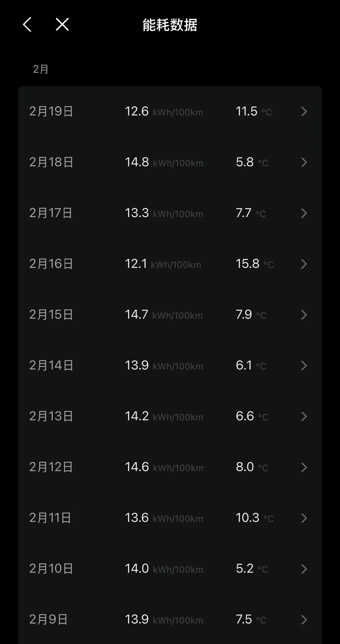Screen dimensions: 340x644
Task: Open the chevron for 2月19日
Action: pos(304,112)
